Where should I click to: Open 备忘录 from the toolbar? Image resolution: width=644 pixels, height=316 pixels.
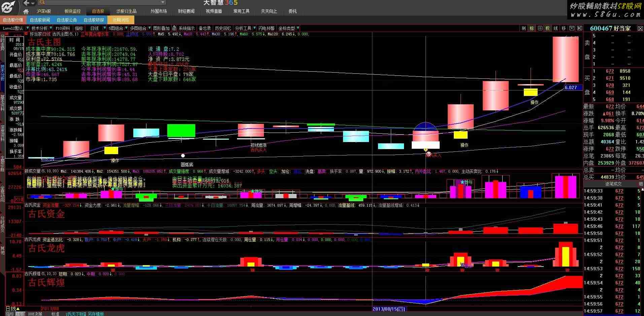(205, 28)
